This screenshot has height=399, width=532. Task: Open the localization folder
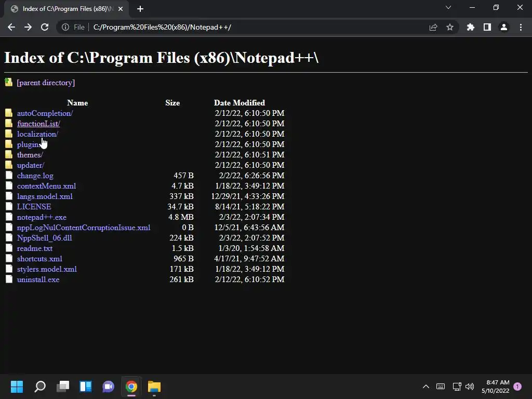(x=37, y=134)
